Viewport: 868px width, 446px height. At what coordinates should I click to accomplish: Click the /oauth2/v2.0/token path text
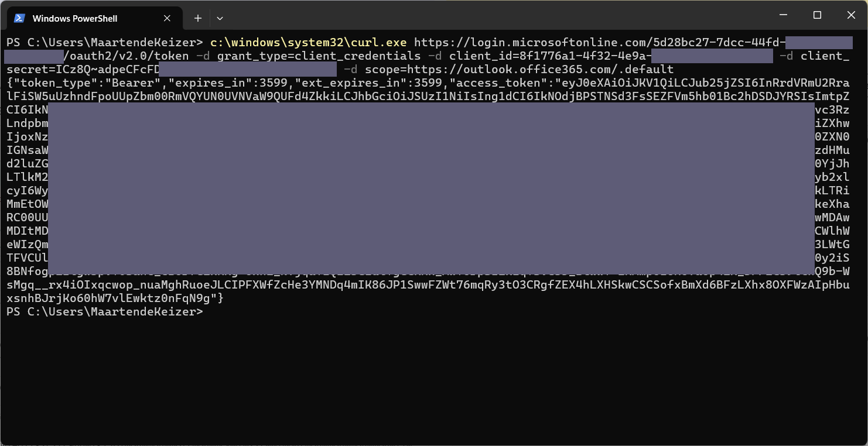[x=126, y=56]
